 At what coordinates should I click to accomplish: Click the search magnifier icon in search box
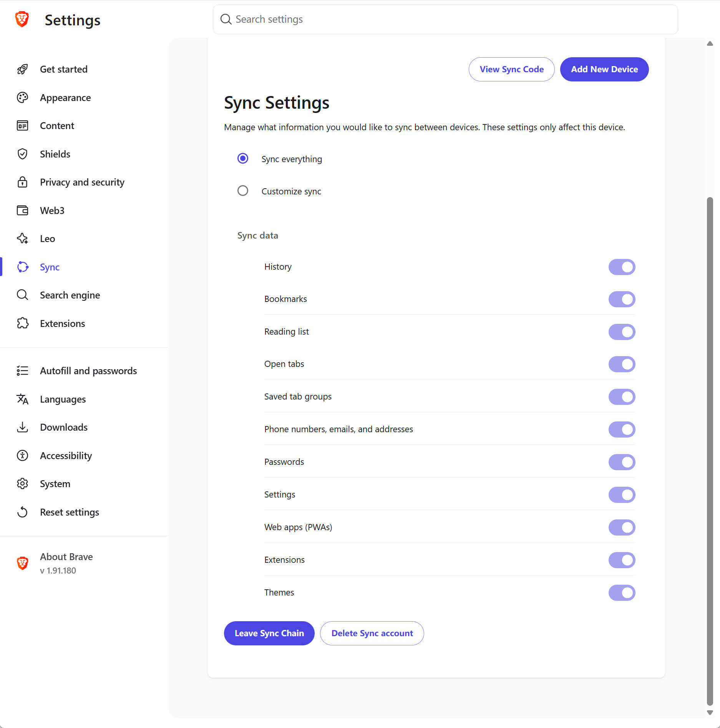click(226, 19)
